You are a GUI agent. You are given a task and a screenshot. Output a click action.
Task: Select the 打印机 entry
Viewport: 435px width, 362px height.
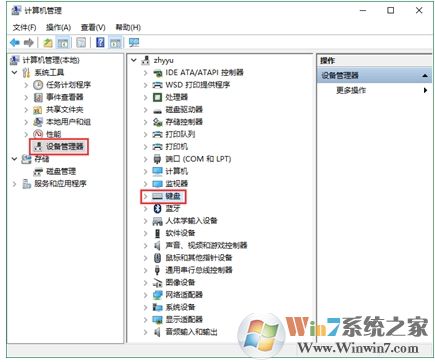177,146
